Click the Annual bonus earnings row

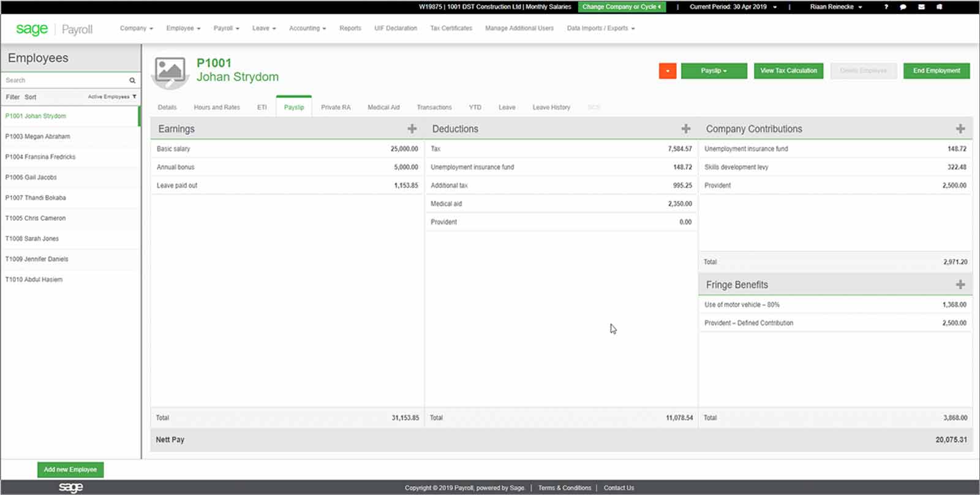click(x=287, y=167)
